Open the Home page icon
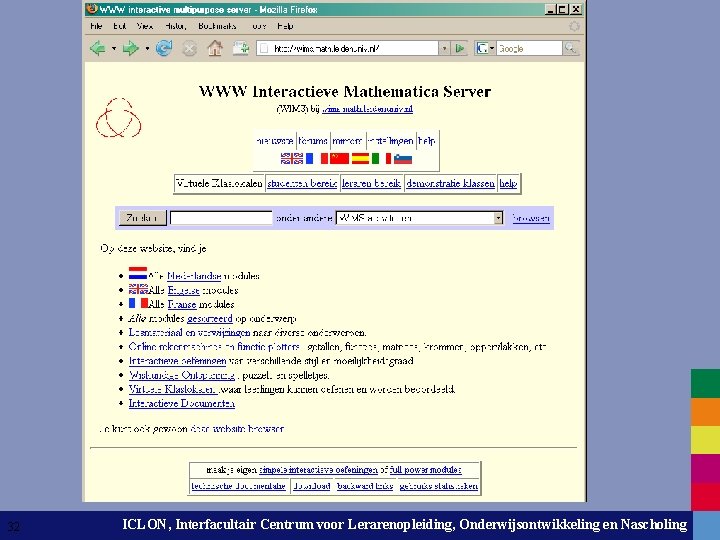Screen dimensions: 720x540 (214, 48)
